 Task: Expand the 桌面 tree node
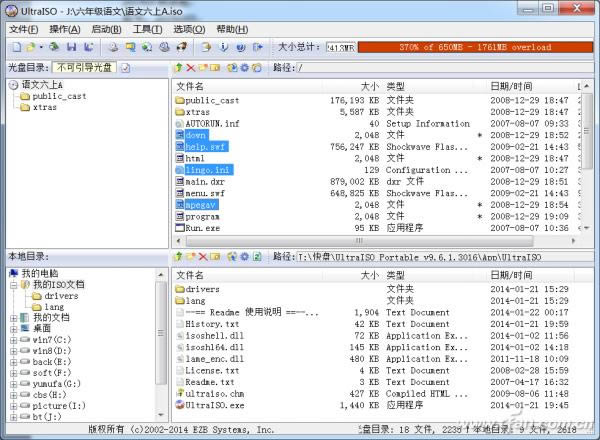(x=14, y=329)
